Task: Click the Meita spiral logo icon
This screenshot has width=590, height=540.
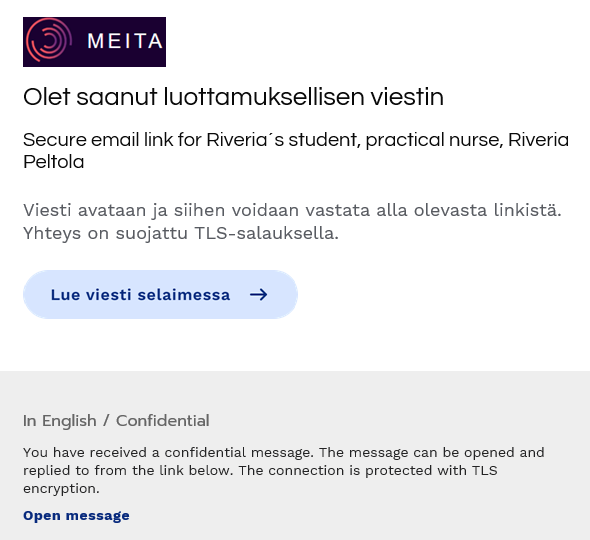Action: (48, 40)
